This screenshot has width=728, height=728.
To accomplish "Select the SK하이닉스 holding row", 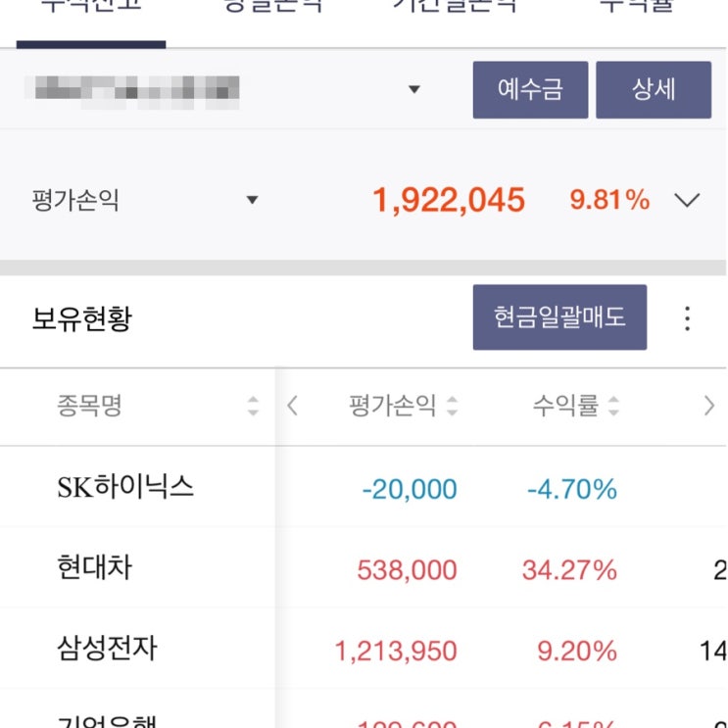I will coord(364,487).
